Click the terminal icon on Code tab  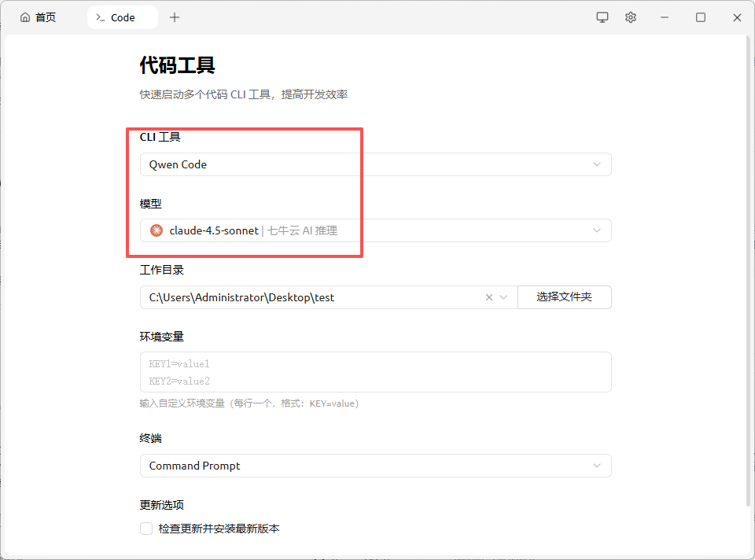tap(100, 17)
